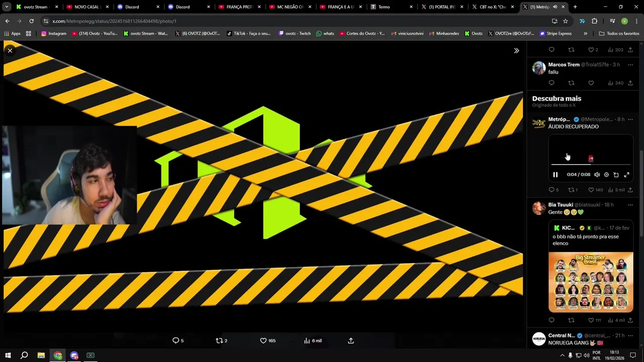644x362 pixels.
Task: Bookmark this page with the star icon
Action: (566, 21)
